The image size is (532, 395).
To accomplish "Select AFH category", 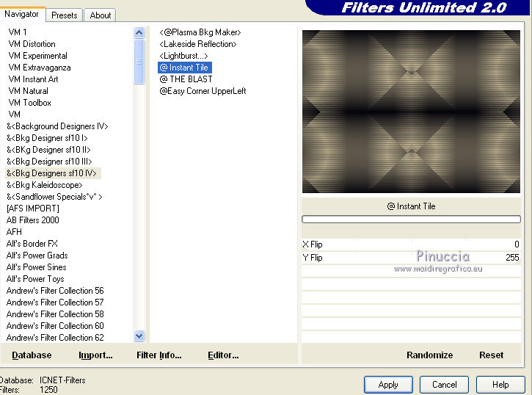I will [14, 232].
